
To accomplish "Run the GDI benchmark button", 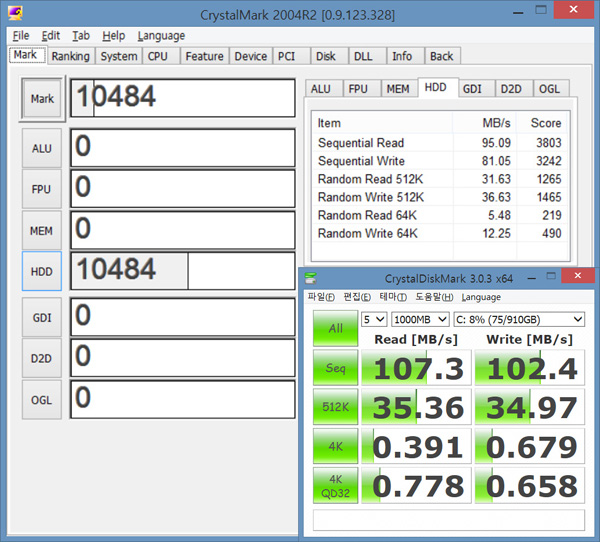I will [x=42, y=317].
